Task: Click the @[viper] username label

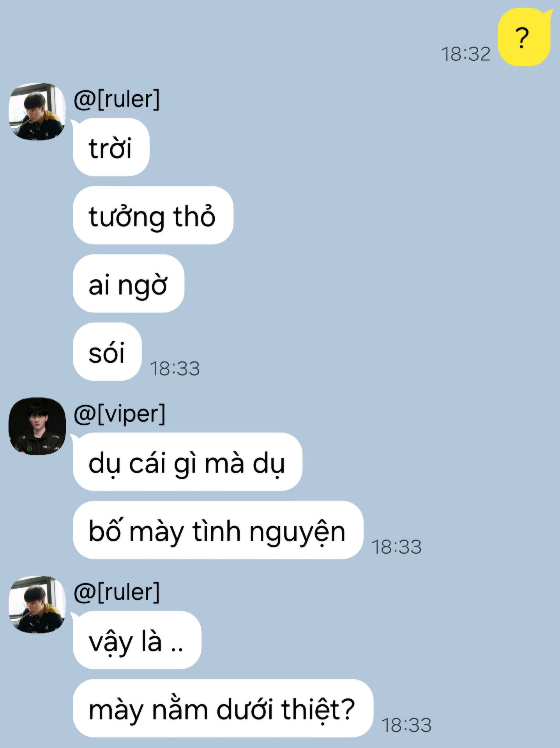Action: click(119, 414)
